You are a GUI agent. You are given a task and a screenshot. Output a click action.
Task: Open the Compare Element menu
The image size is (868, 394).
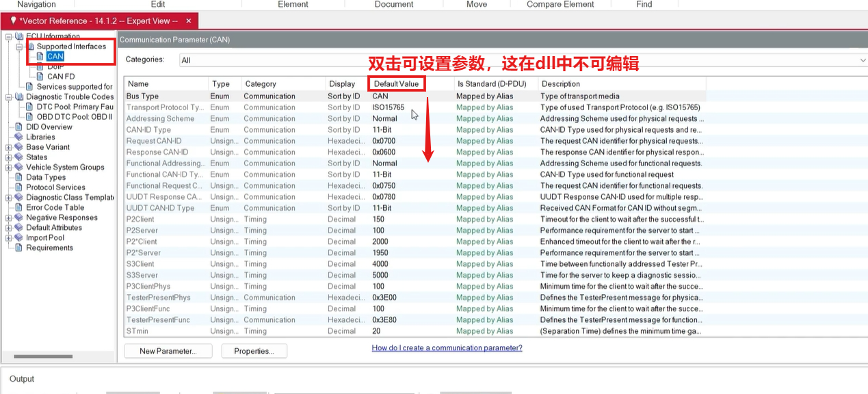560,4
